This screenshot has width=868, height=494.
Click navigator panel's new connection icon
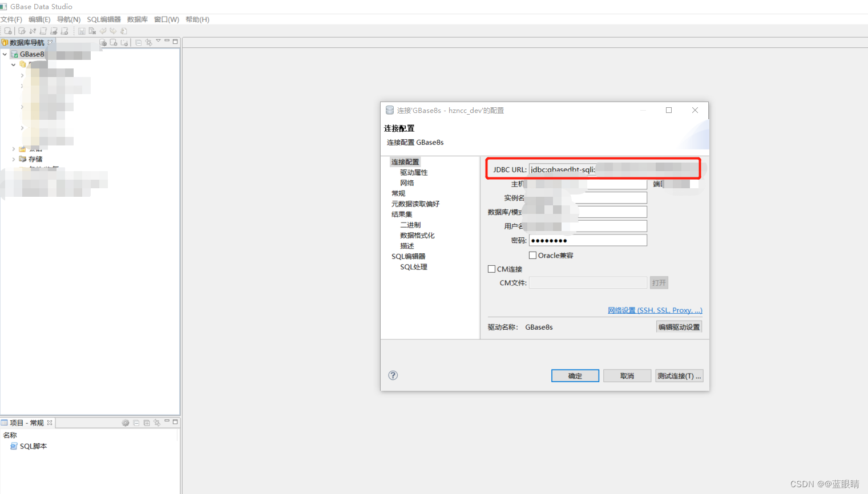[114, 43]
